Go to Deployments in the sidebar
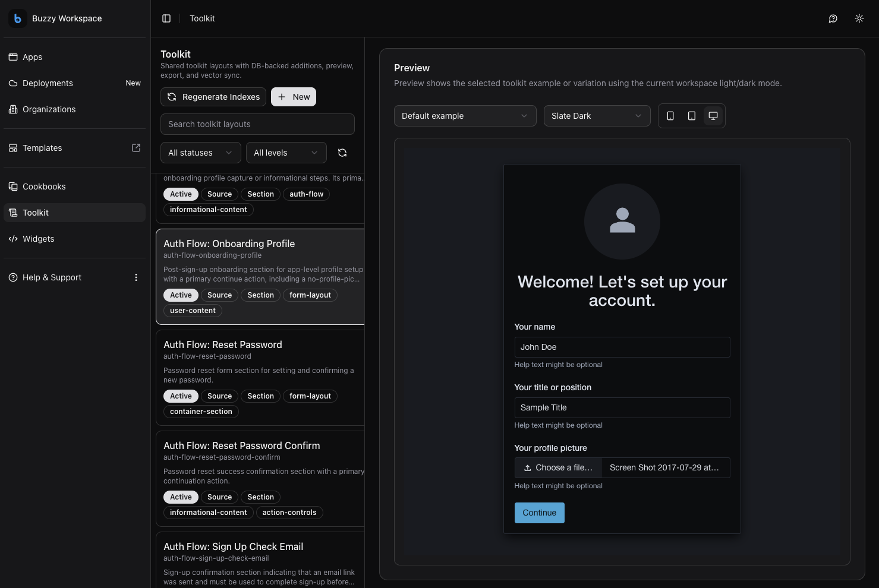Image resolution: width=879 pixels, height=588 pixels. 74,83
